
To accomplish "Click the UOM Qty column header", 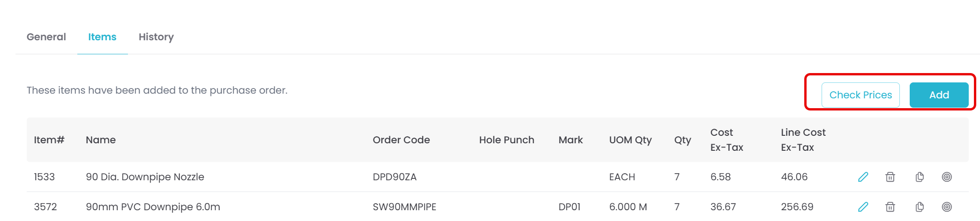I will (x=630, y=140).
